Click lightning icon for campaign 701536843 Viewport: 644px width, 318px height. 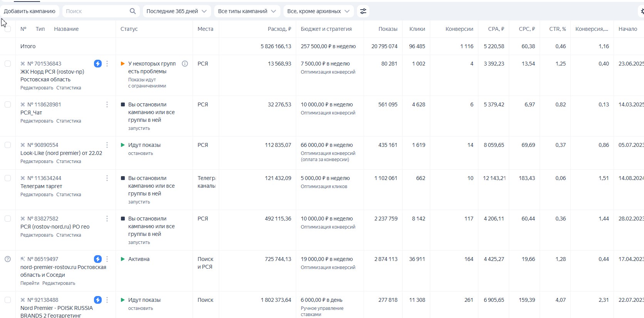[x=98, y=64]
